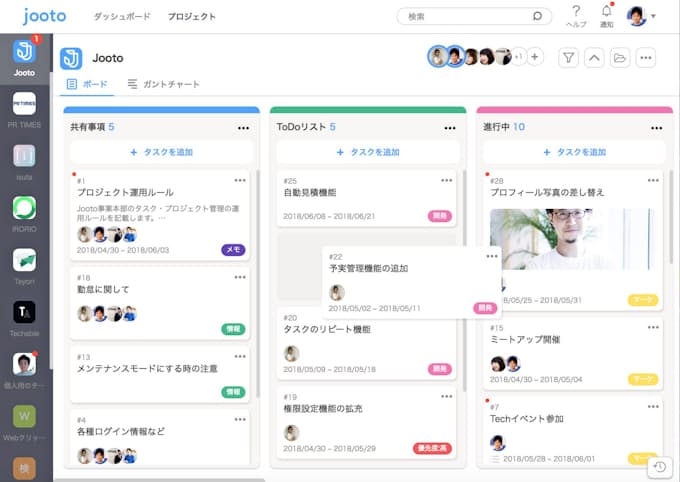Open the history clock icon at bottom right
The height and width of the screenshot is (482, 680).
659,466
